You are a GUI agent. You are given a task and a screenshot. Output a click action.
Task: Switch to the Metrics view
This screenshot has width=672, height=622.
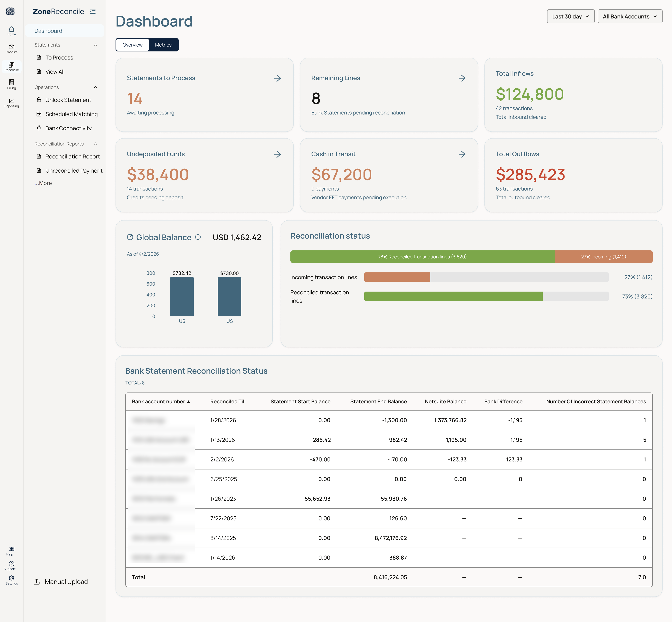(x=163, y=45)
